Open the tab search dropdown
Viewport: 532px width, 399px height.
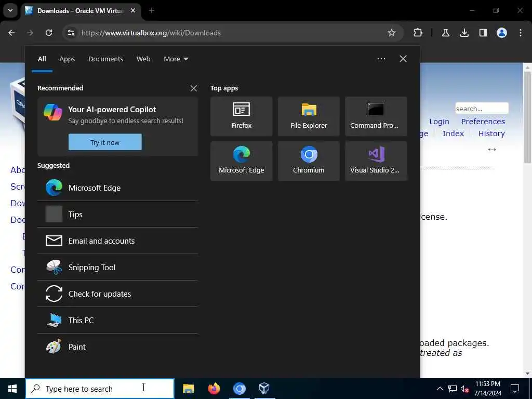10,10
